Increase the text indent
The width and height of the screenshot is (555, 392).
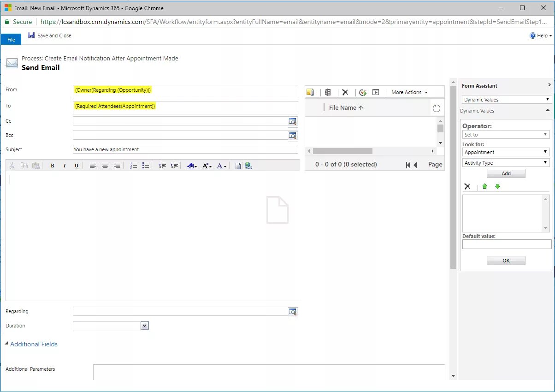click(162, 166)
